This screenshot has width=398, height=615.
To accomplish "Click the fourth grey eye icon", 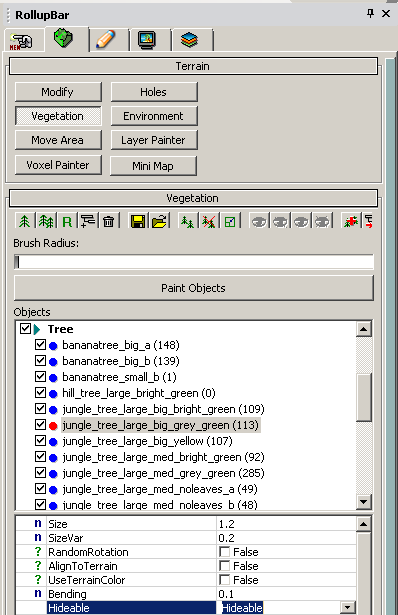I will pyautogui.click(x=322, y=222).
